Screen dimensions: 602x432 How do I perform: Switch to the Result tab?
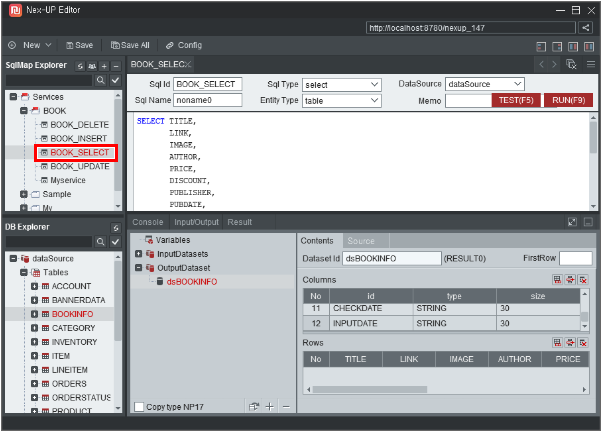click(x=240, y=222)
